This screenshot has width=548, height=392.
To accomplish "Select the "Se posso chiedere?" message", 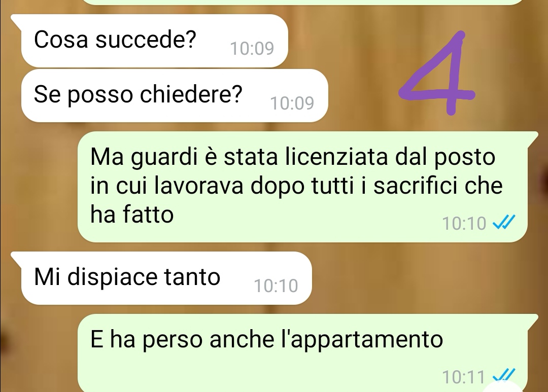I will click(175, 95).
